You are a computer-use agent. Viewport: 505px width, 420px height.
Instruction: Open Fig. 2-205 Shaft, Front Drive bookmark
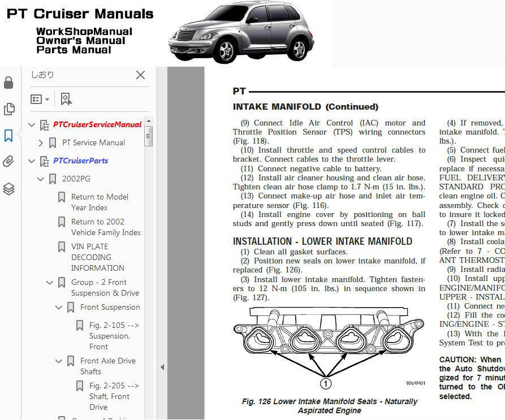tap(114, 396)
